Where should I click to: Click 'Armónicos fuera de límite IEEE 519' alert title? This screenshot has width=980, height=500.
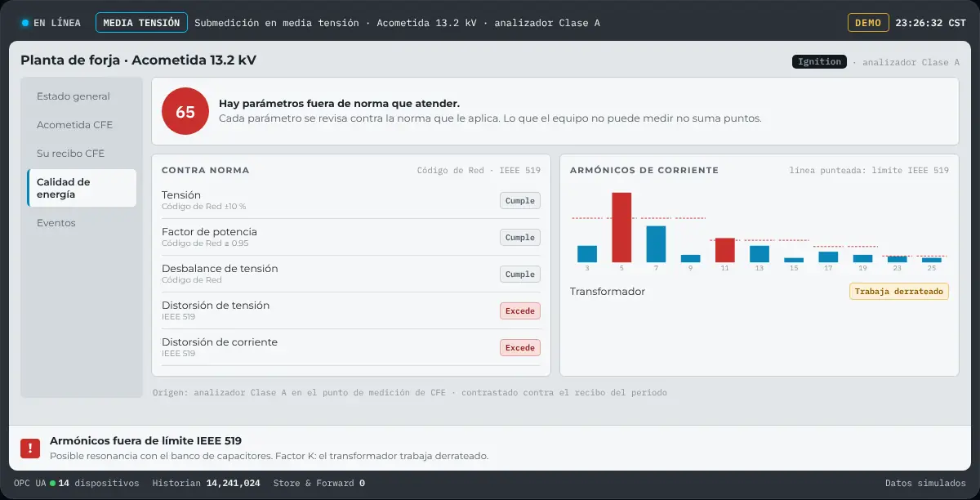(x=146, y=441)
